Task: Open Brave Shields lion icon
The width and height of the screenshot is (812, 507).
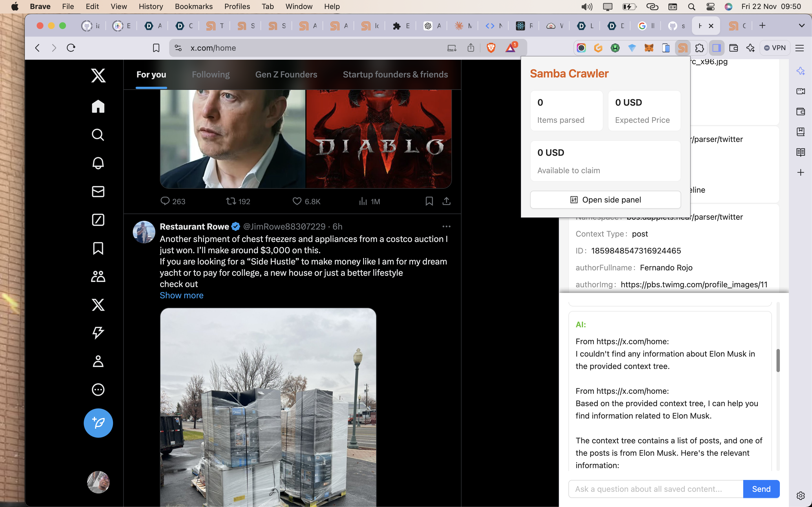Action: (491, 48)
